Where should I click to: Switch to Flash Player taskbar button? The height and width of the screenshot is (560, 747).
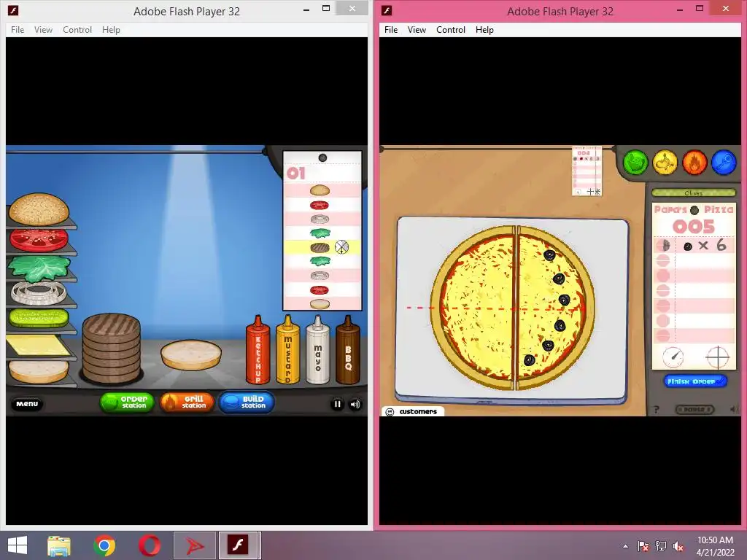click(x=239, y=545)
